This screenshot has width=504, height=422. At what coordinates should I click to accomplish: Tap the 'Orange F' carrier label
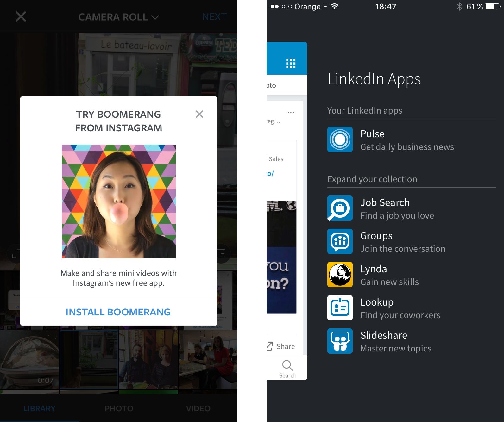[311, 7]
